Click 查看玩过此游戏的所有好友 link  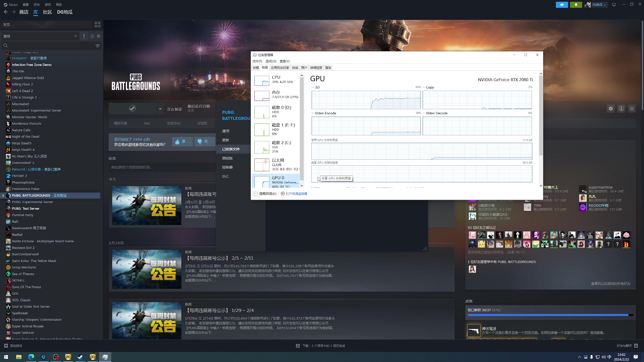click(610, 284)
